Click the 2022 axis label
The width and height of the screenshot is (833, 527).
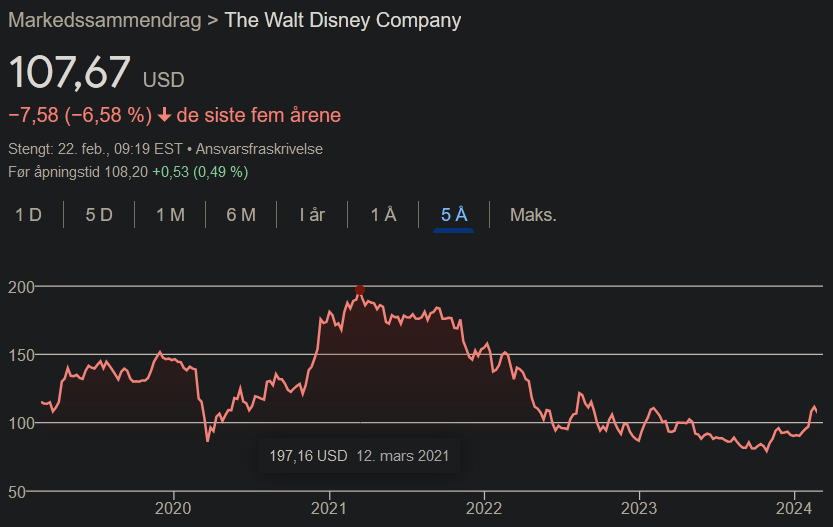(x=484, y=508)
